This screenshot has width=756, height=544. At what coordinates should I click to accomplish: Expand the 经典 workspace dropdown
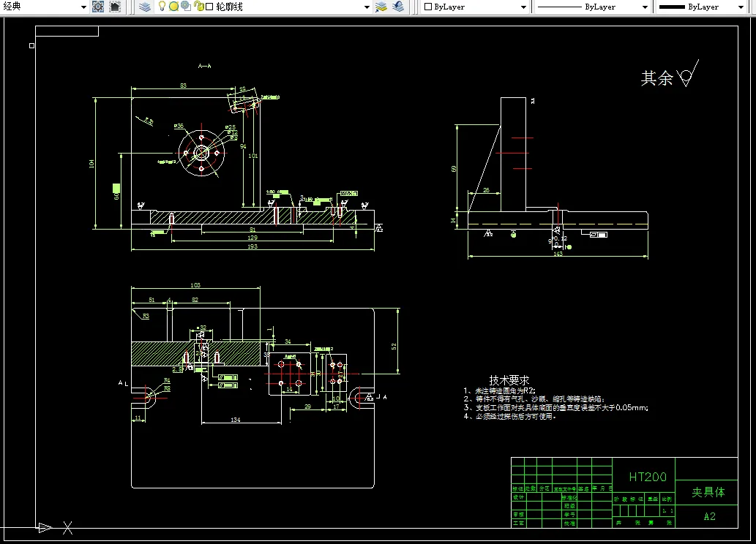[84, 7]
